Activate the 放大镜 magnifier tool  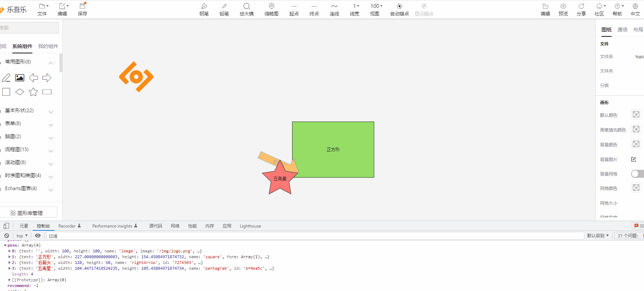[x=247, y=10]
